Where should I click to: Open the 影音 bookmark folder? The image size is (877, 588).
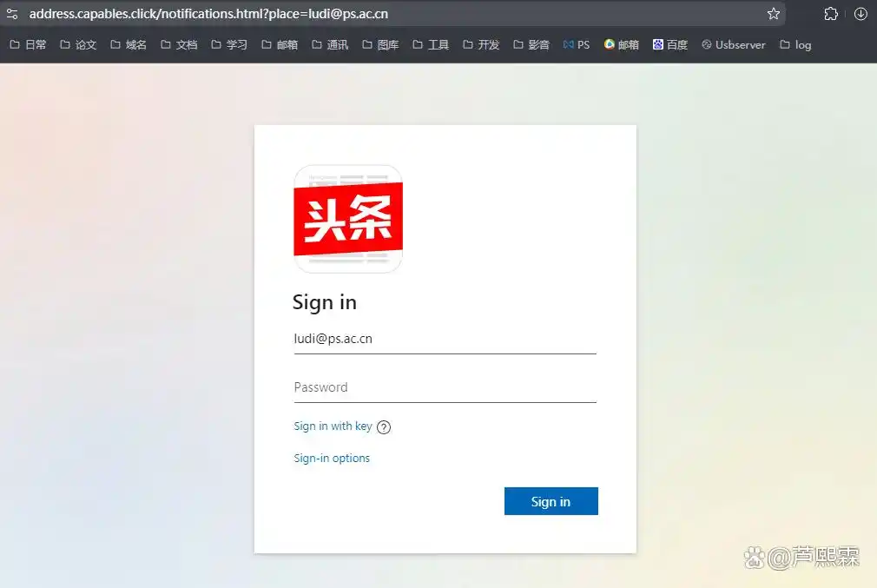pos(531,45)
